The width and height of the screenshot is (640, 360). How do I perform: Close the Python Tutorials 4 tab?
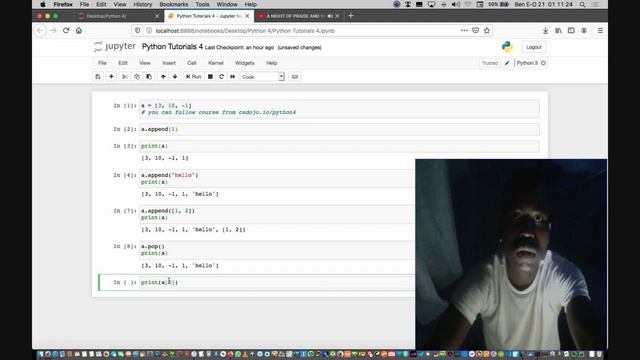[x=247, y=16]
